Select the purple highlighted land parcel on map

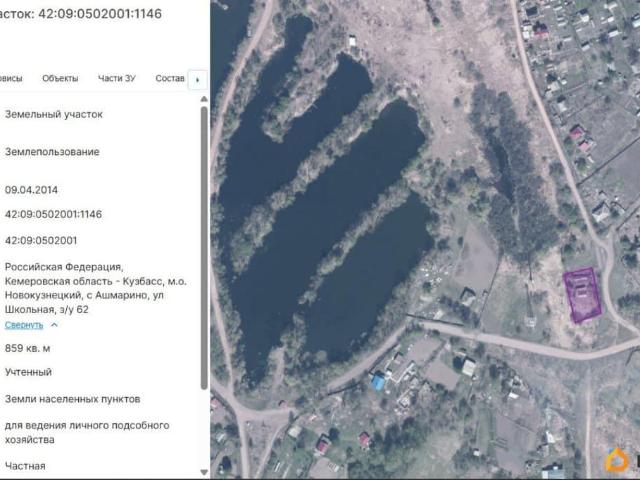tap(582, 295)
